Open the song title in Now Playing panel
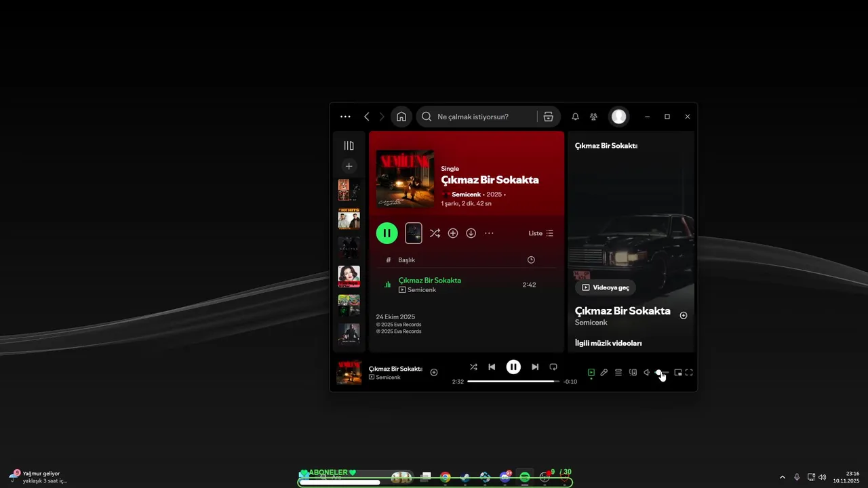 (x=623, y=311)
